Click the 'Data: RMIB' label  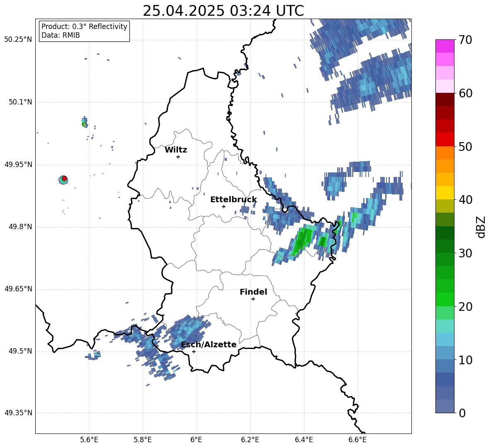point(61,35)
